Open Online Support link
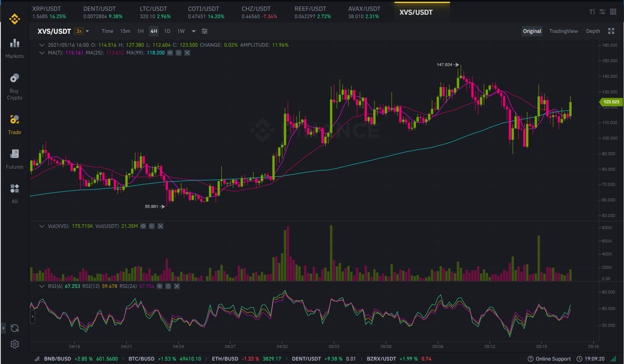This screenshot has width=624, height=364. pos(549,359)
